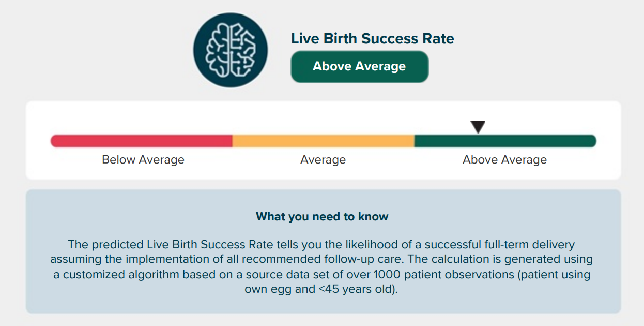Click the green Above Average button
The height and width of the screenshot is (326, 644).
click(x=359, y=67)
